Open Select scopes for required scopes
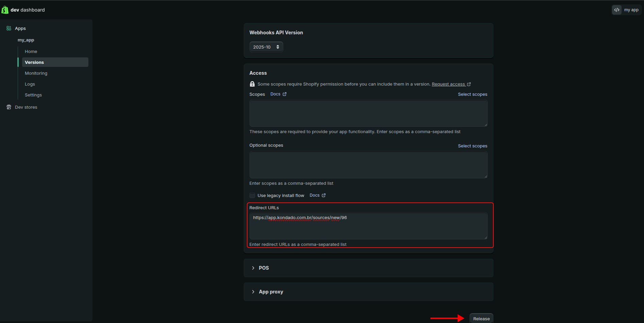The image size is (644, 323). [x=472, y=94]
